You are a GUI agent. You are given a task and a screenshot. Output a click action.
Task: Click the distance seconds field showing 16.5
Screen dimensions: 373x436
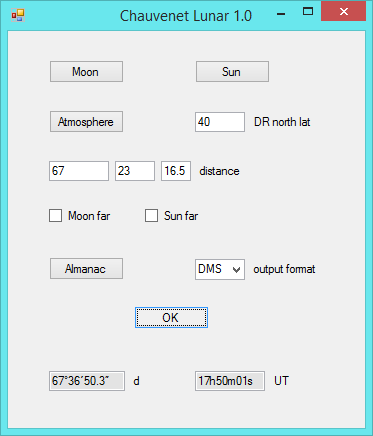point(176,171)
